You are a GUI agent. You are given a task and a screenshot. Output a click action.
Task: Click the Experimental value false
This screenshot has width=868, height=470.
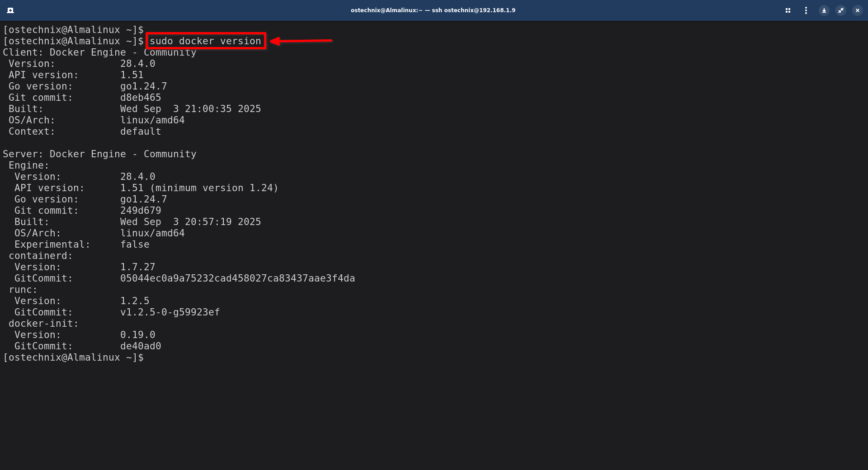click(x=134, y=244)
